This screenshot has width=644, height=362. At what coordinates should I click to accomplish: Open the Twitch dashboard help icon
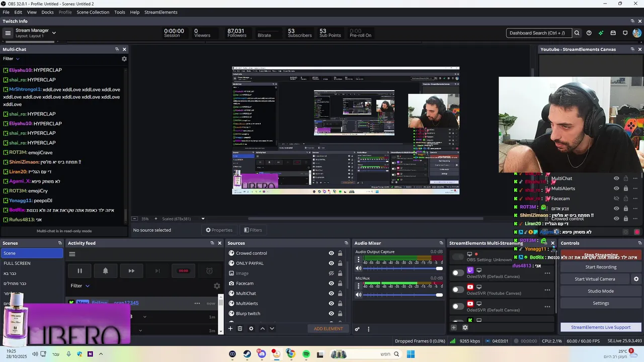coord(589,33)
